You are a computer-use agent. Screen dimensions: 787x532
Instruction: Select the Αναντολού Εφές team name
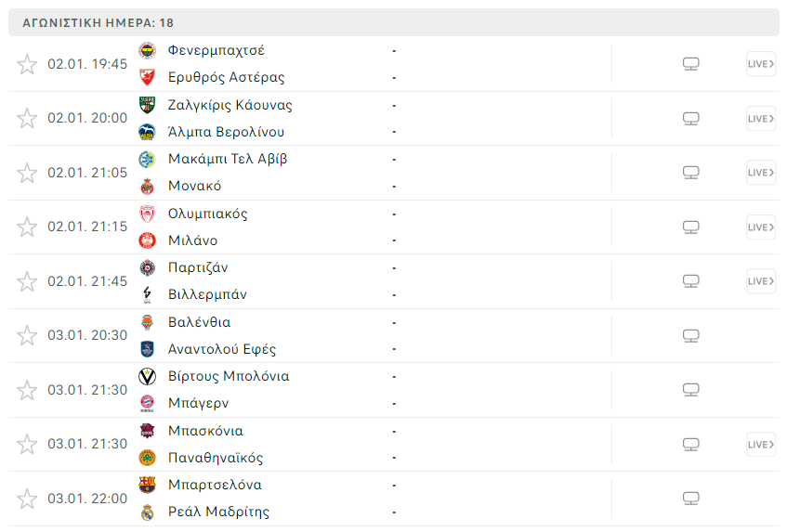pos(221,349)
